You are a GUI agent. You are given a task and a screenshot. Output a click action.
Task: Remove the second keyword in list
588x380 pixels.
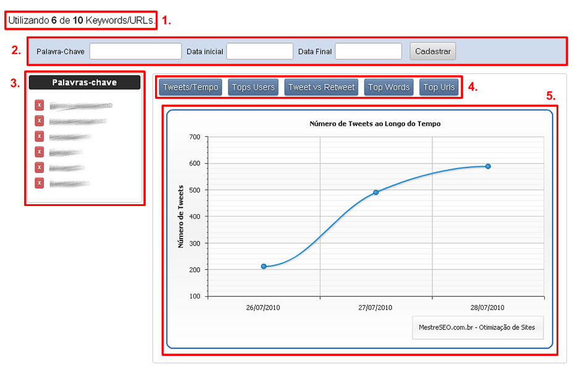point(40,121)
